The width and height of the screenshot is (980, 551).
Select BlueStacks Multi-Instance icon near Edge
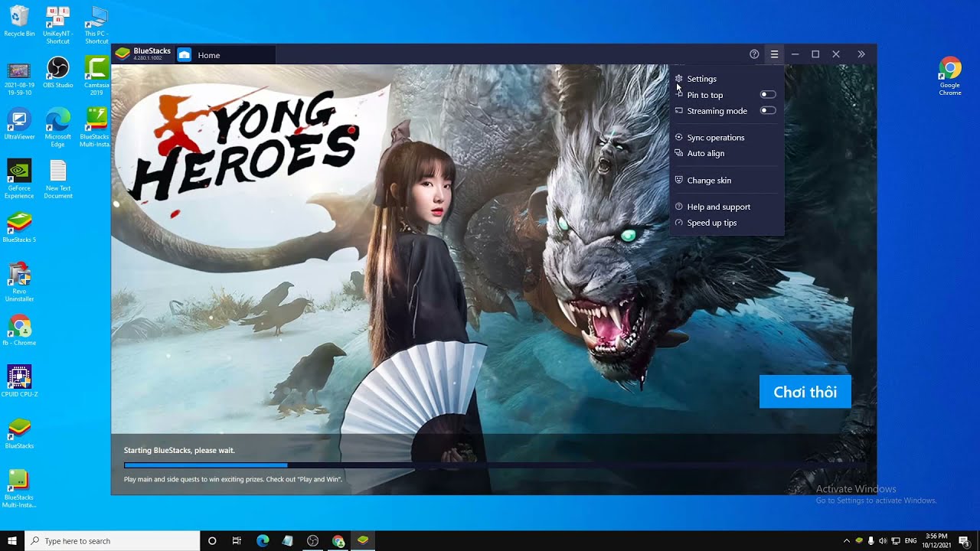[96, 127]
